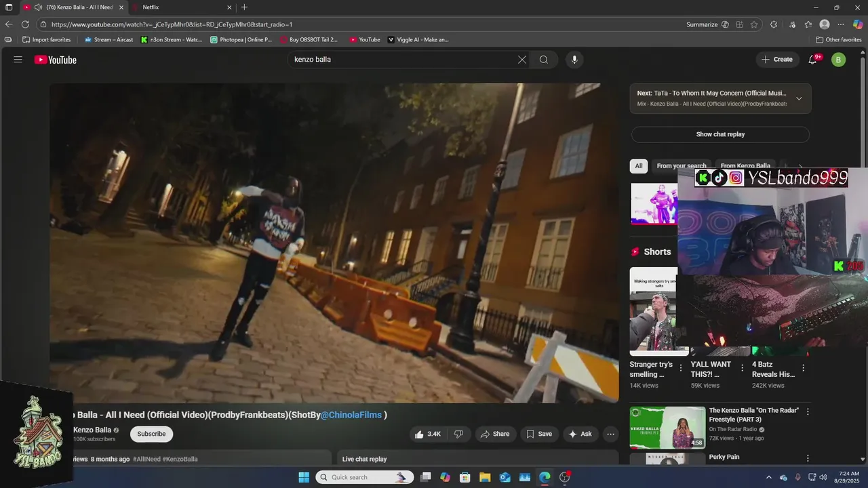Close the Kenzo Balla YouTube tab
The height and width of the screenshot is (488, 868).
click(x=121, y=7)
